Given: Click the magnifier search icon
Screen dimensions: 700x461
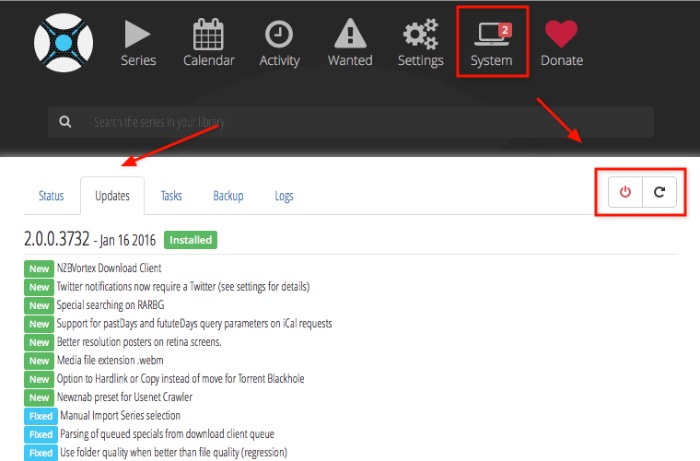Looking at the screenshot, I should click(x=66, y=122).
